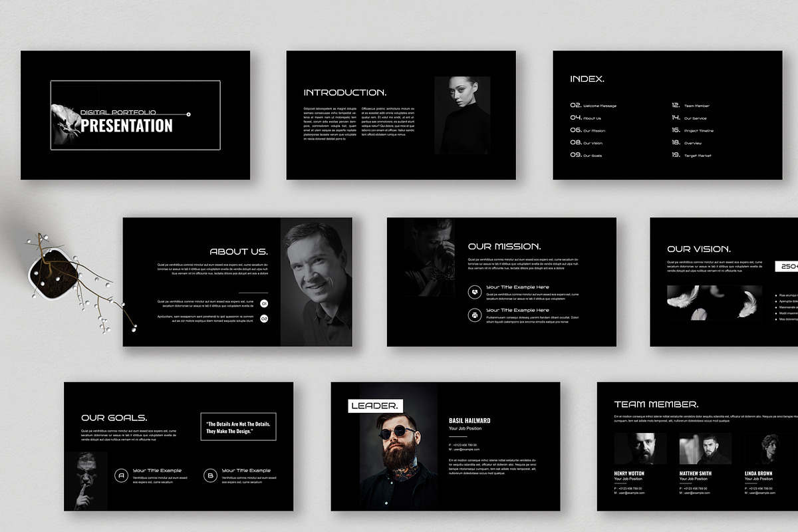798x532 pixels.
Task: Click the ABOUT US. heading
Action: point(239,252)
